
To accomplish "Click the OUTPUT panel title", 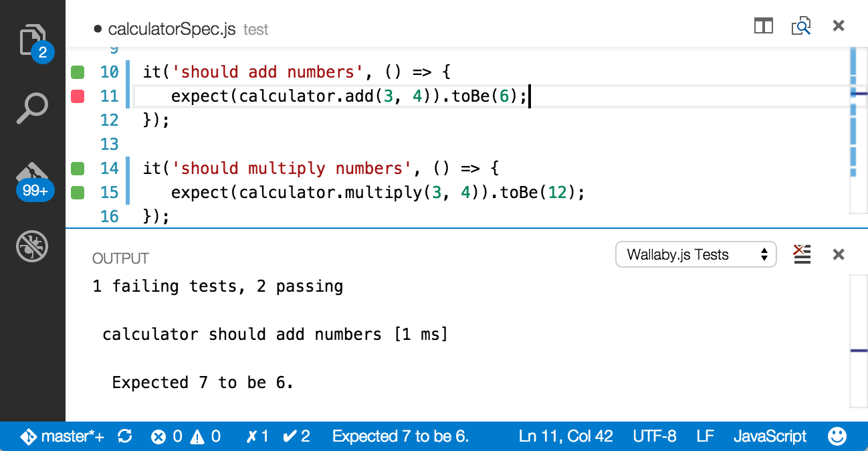I will (x=120, y=258).
